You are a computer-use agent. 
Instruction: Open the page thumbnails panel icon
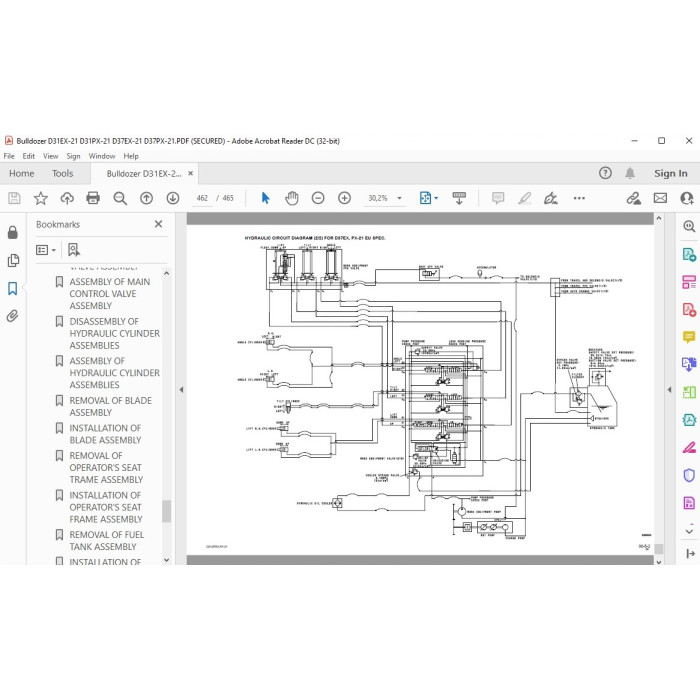tap(13, 261)
